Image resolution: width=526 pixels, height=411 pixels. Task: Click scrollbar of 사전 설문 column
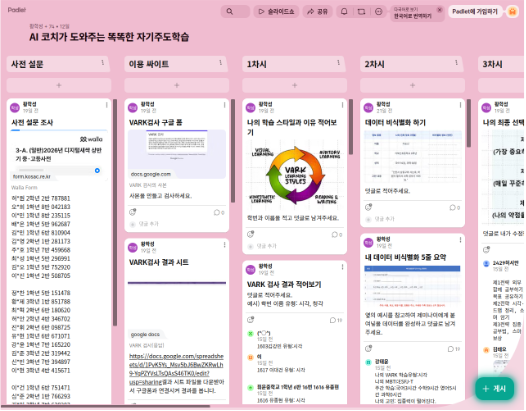pos(115,212)
